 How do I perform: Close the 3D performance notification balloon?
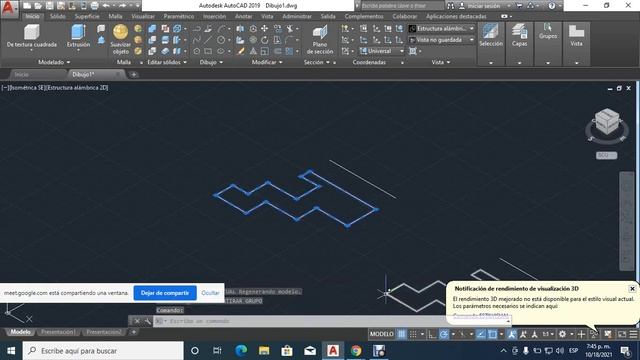coord(632,289)
